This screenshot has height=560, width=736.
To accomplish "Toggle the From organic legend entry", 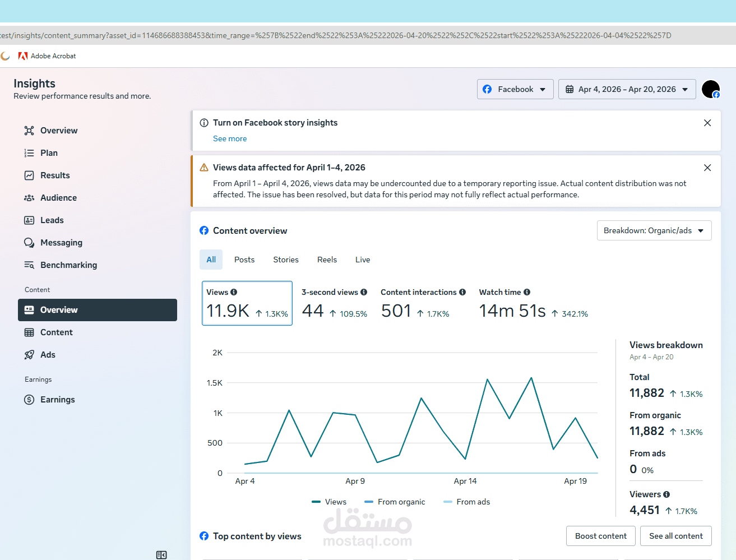I will [395, 502].
